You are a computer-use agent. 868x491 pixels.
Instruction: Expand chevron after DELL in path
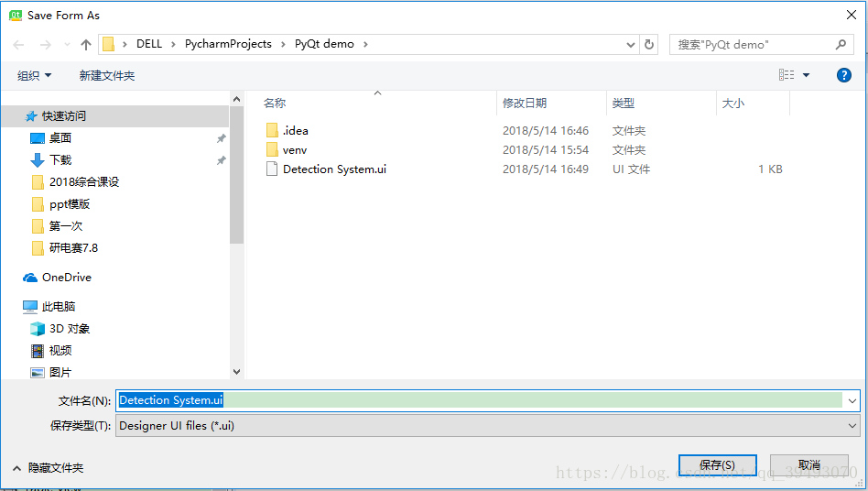tap(173, 44)
